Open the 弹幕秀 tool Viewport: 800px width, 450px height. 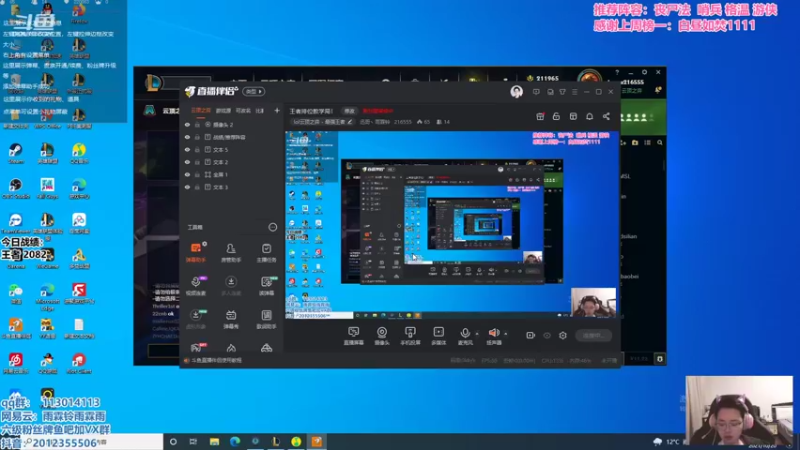(231, 318)
